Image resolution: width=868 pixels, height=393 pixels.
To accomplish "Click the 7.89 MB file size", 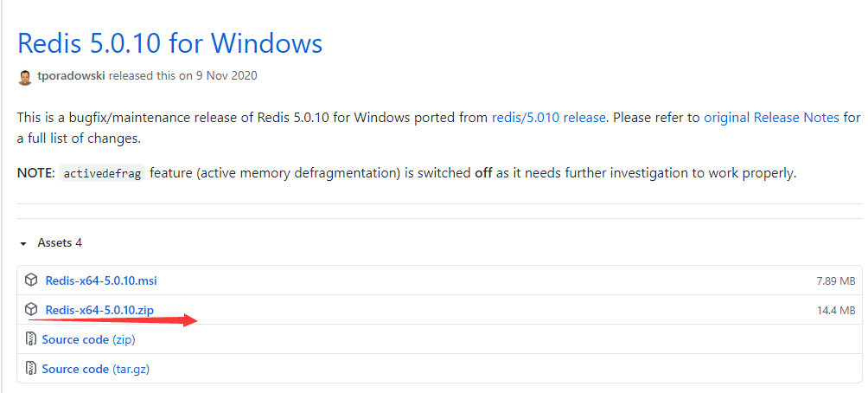I will pos(835,281).
